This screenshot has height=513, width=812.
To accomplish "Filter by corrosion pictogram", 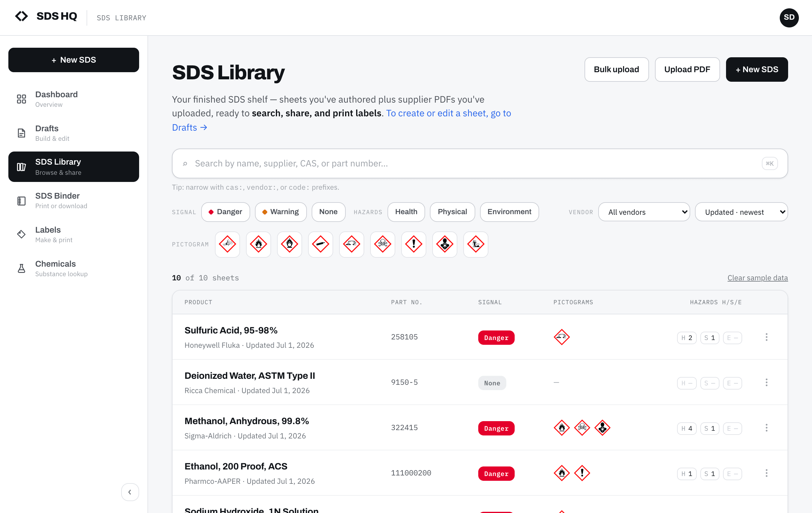I will click(x=351, y=244).
